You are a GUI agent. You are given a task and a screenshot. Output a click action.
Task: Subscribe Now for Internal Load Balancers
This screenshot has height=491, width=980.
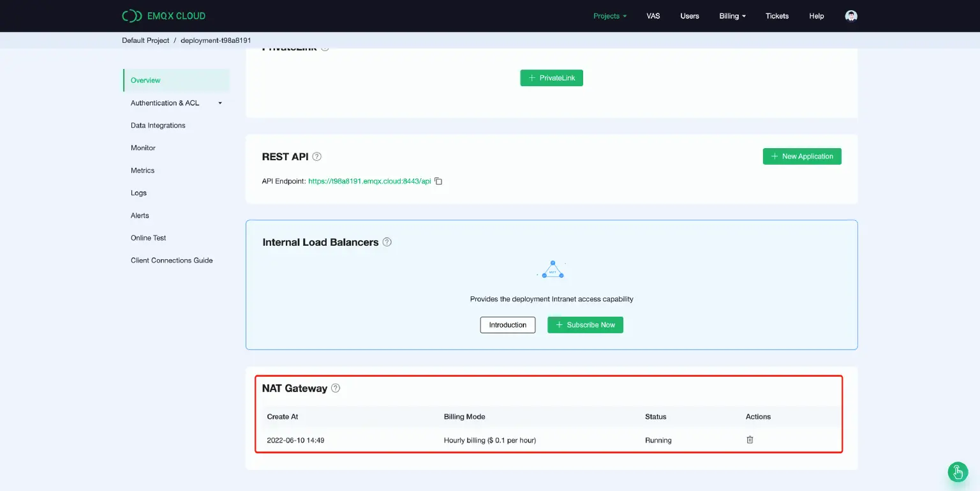(x=585, y=325)
